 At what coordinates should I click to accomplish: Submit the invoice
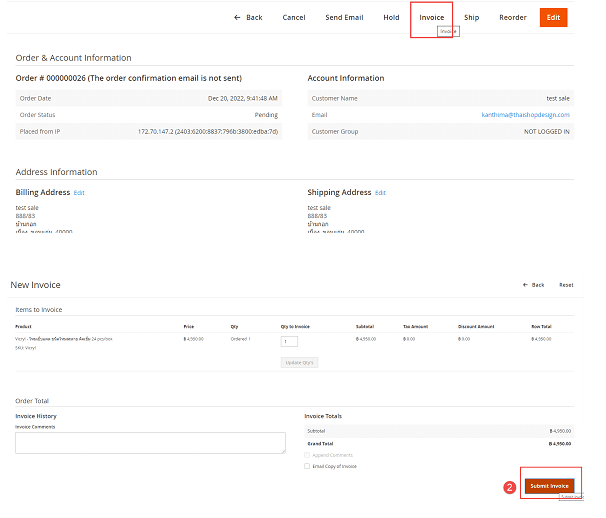tap(549, 486)
